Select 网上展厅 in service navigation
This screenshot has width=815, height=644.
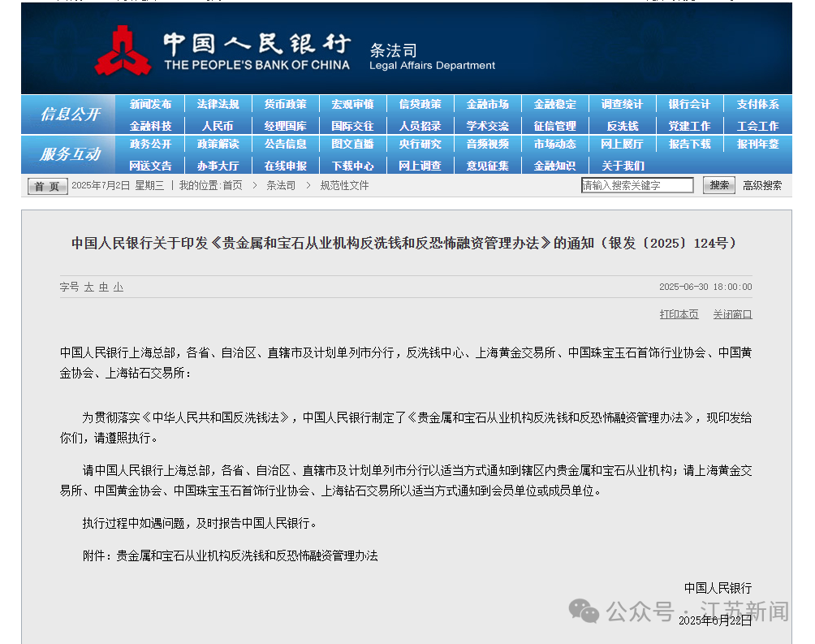(622, 144)
